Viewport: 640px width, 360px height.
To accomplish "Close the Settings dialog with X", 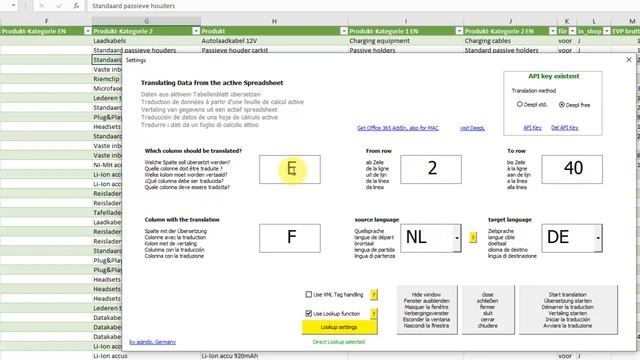I will (x=629, y=60).
